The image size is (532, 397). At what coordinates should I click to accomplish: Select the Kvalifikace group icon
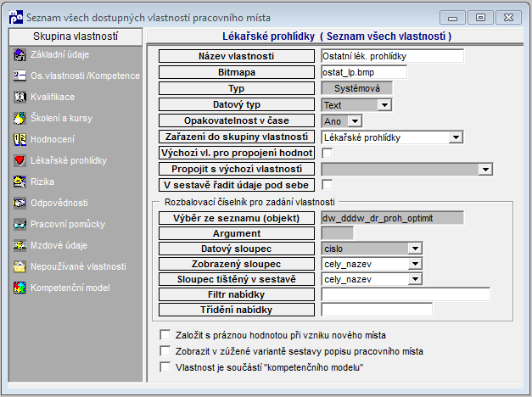20,97
